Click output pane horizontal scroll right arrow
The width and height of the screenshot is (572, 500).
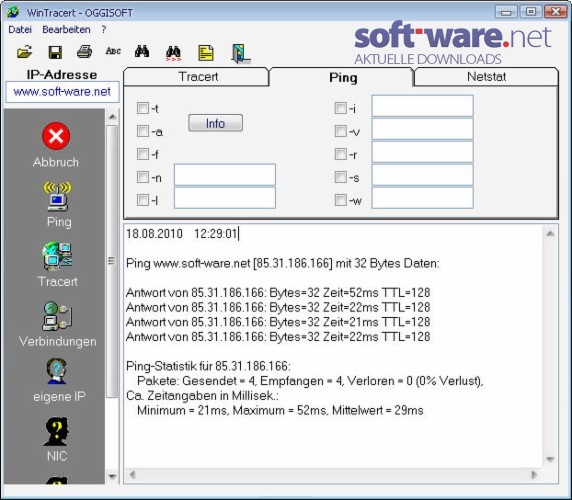[534, 474]
